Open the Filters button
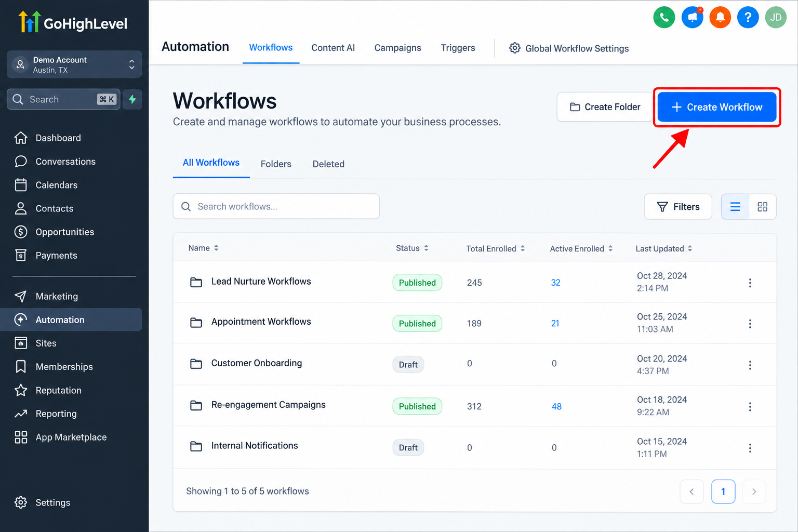The image size is (798, 532). click(678, 207)
